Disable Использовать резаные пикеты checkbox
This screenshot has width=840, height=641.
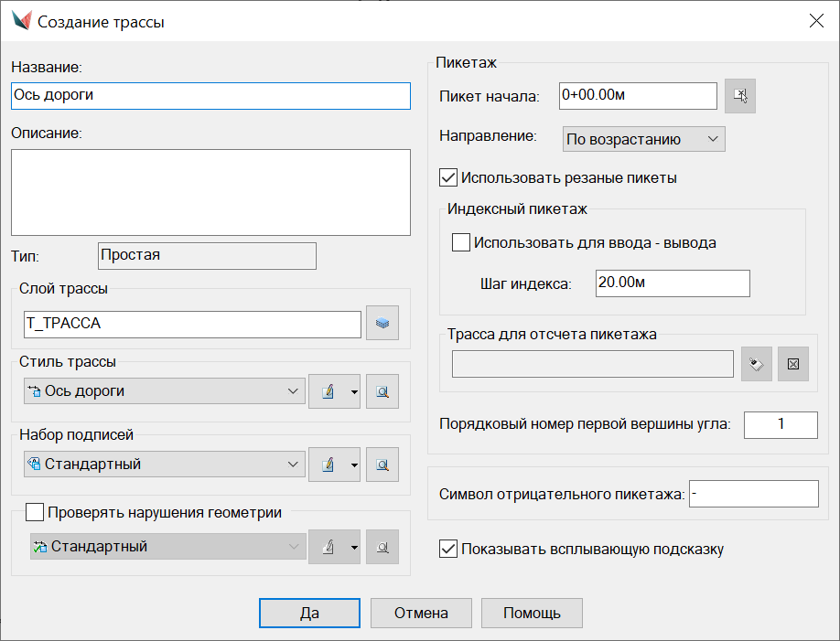[x=448, y=177]
